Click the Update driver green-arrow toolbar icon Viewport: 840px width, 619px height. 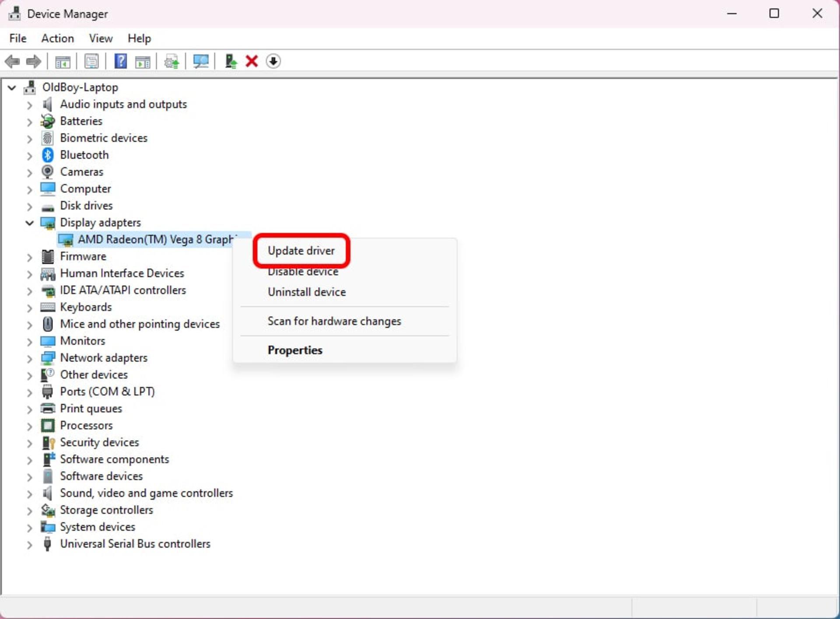(x=231, y=61)
